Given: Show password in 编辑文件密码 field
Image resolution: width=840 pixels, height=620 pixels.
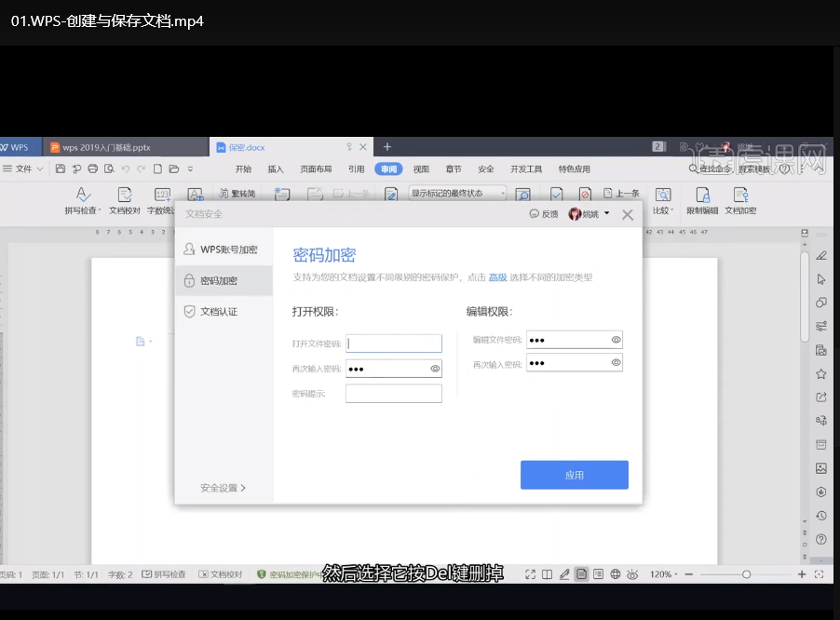Looking at the screenshot, I should pyautogui.click(x=616, y=340).
